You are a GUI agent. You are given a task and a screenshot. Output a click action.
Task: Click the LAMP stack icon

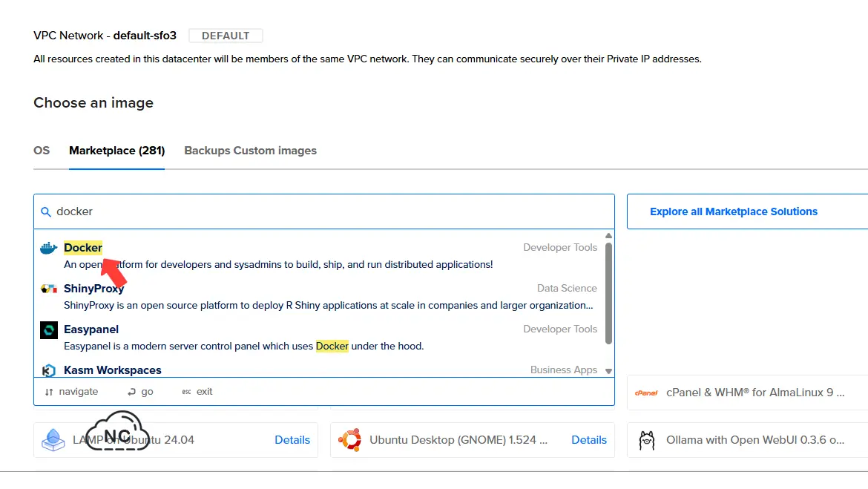click(53, 440)
